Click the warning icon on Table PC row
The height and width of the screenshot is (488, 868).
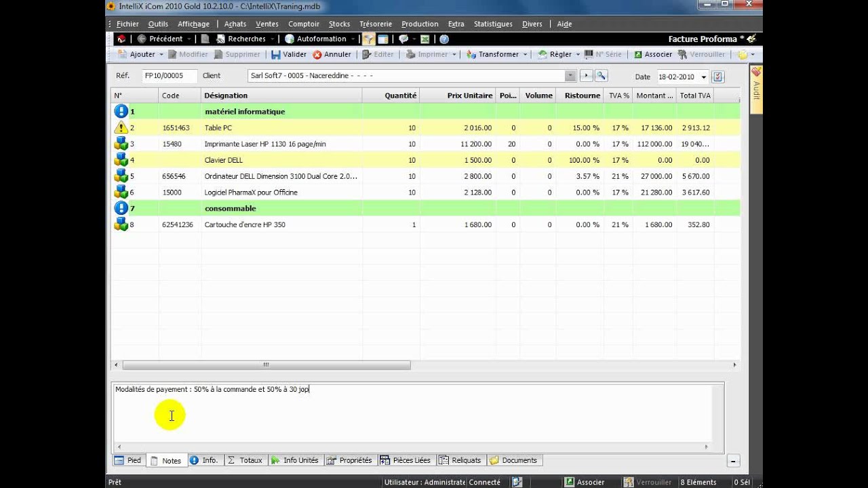click(121, 127)
